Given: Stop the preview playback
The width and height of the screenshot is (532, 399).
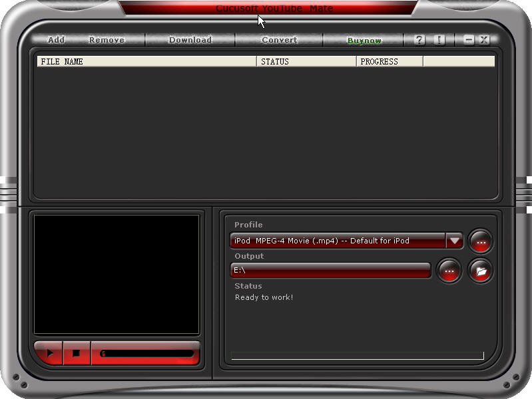Looking at the screenshot, I should click(76, 353).
